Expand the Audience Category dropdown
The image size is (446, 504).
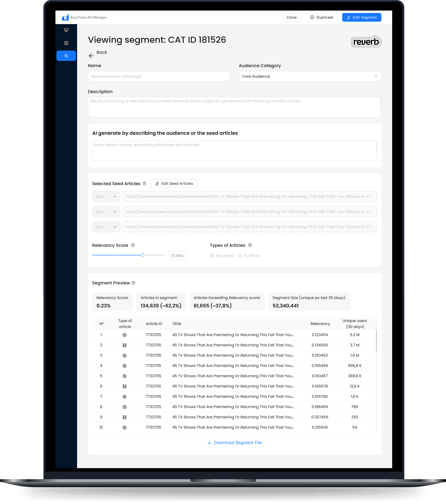310,76
